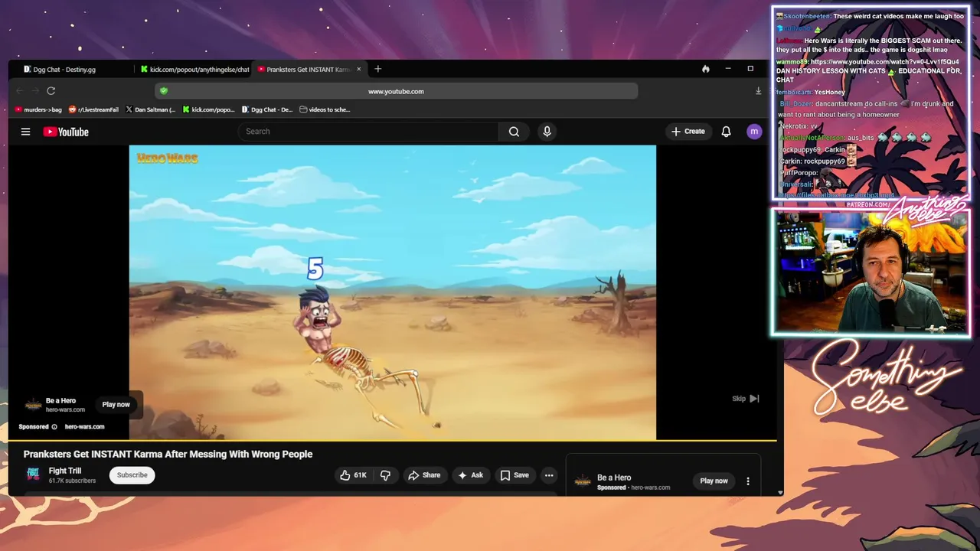Open browser downloads icon
This screenshot has width=980, height=551.
pos(758,91)
